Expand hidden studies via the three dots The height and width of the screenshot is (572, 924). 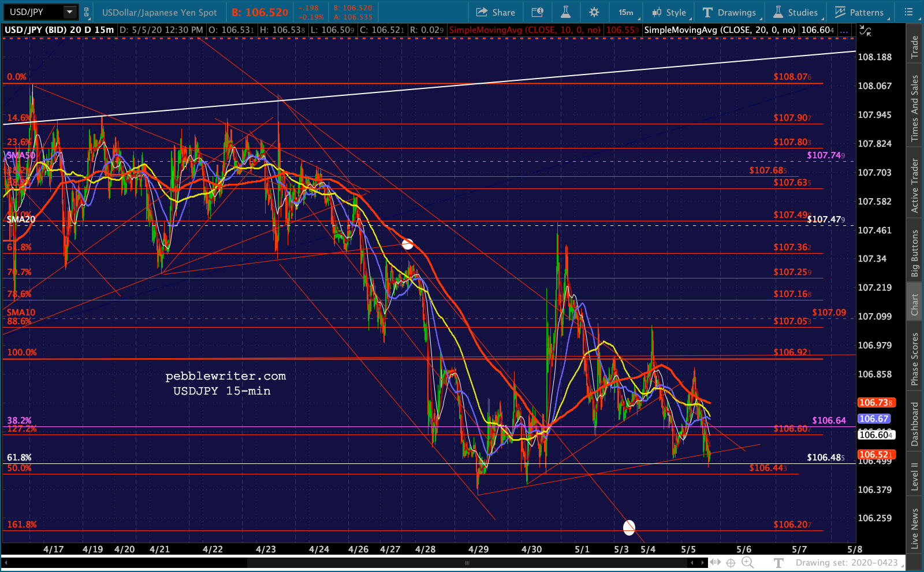(844, 31)
